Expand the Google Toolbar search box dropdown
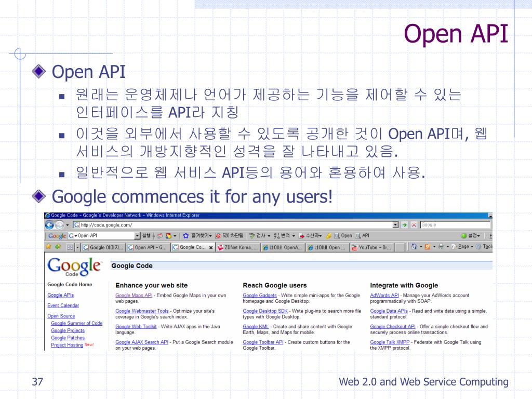The height and width of the screenshot is (399, 532). tap(137, 236)
